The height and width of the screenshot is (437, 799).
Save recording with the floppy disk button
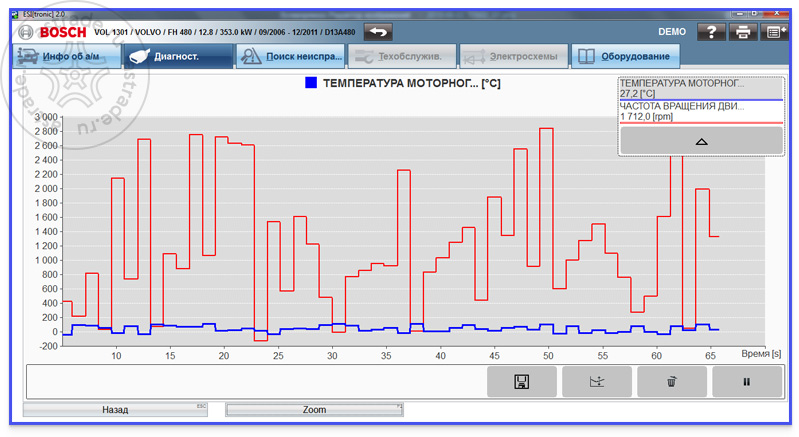(522, 381)
